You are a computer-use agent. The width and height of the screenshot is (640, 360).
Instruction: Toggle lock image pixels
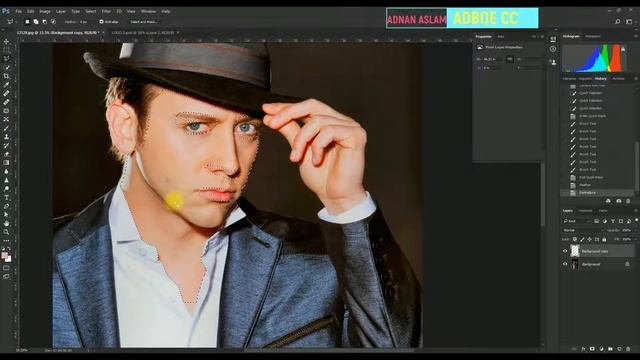point(582,239)
